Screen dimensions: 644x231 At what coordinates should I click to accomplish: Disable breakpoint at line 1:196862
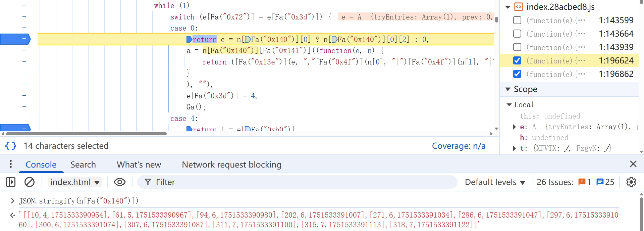(517, 74)
